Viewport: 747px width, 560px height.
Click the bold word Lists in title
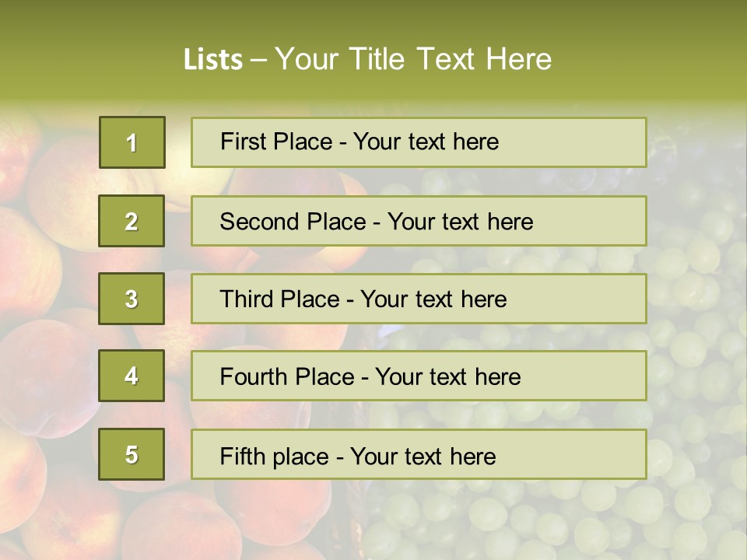tap(213, 60)
